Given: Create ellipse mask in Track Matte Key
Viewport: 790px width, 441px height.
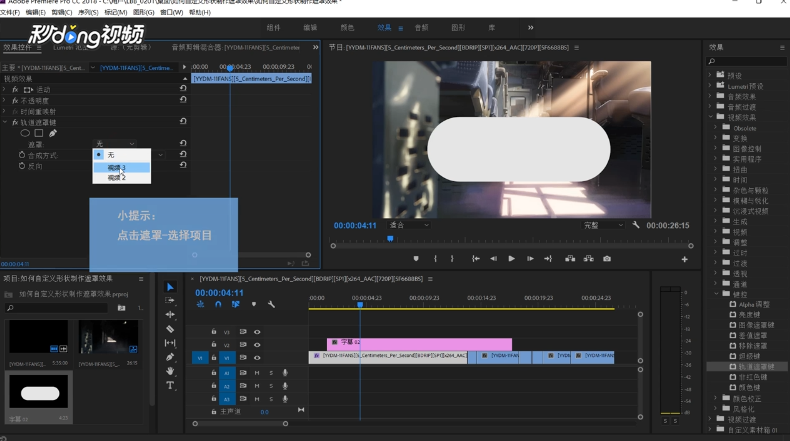Looking at the screenshot, I should click(x=25, y=133).
